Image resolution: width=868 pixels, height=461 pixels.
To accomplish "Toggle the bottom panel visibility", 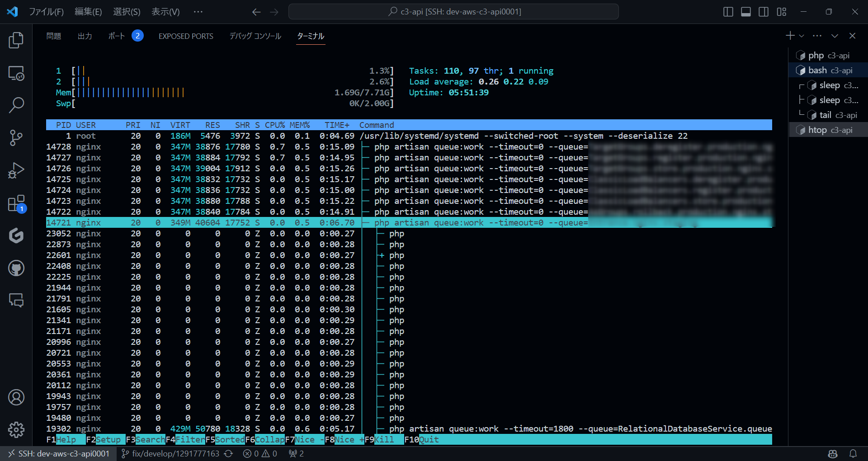I will click(x=745, y=12).
